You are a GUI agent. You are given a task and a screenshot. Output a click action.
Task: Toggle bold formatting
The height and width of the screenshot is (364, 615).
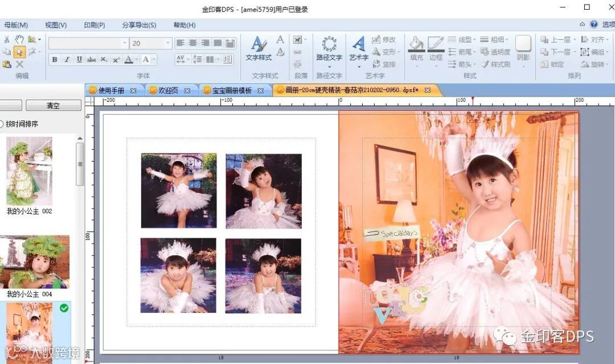[55, 60]
